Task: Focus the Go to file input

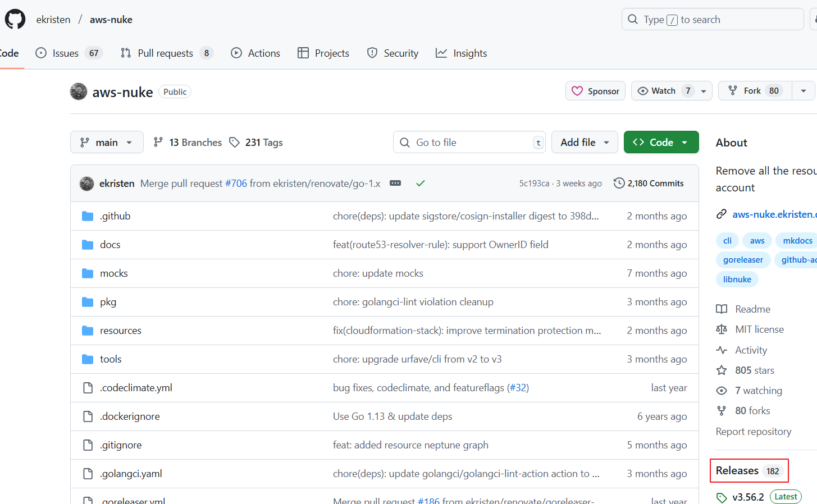Action: point(469,142)
